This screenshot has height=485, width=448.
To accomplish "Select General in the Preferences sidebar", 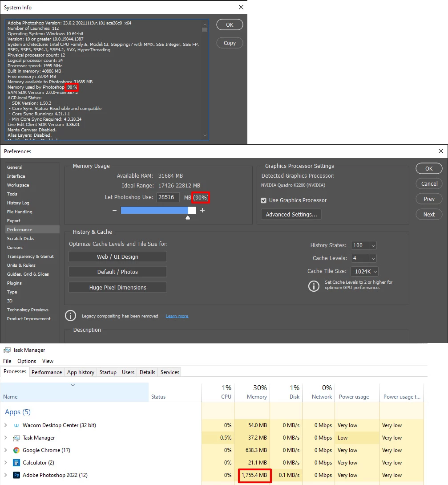I will tap(15, 167).
